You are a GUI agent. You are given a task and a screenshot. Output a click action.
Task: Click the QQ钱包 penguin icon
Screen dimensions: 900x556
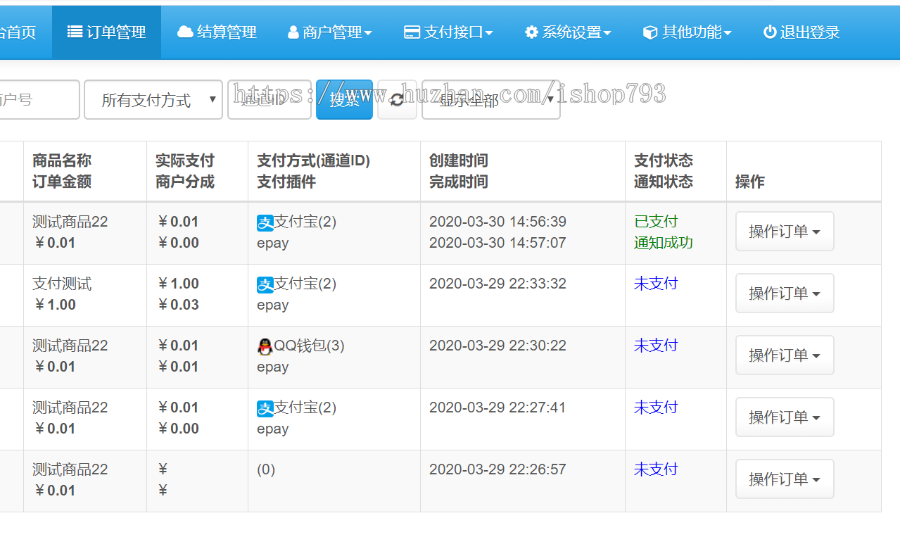click(265, 347)
